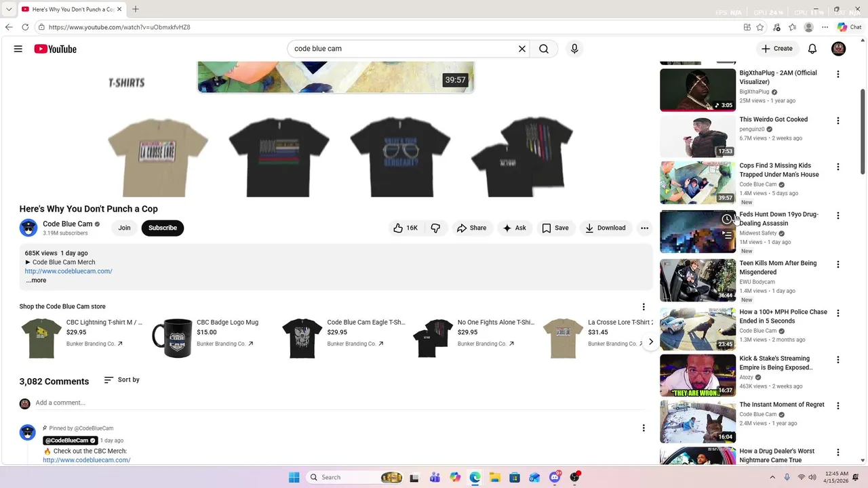Go back in browser

9,27
